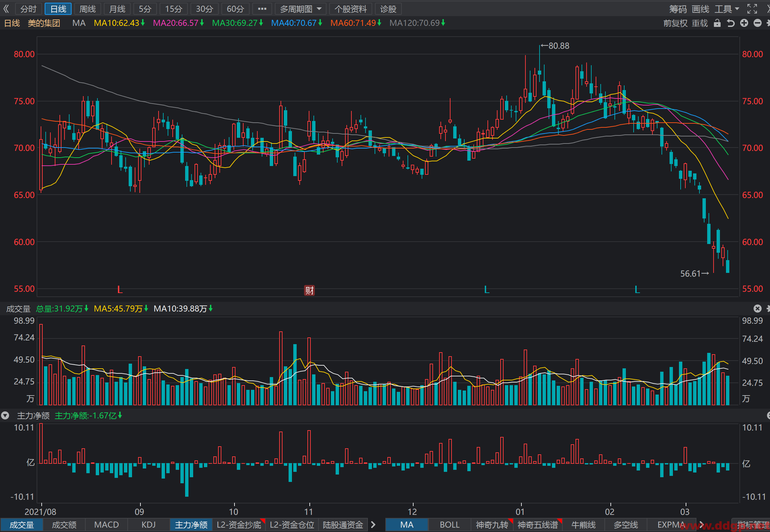Screen dimensions: 770x532
Task: Select the 30分 minute period
Action: pos(205,9)
